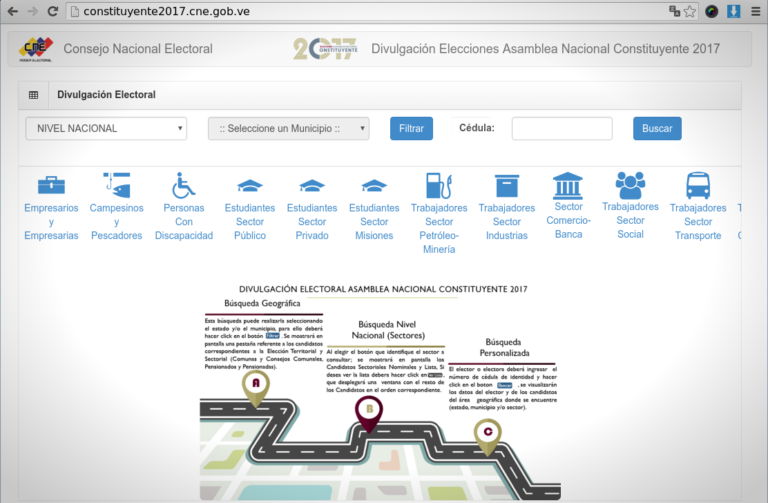Click the Buscar button
Image resolution: width=768 pixels, height=503 pixels.
coord(657,128)
